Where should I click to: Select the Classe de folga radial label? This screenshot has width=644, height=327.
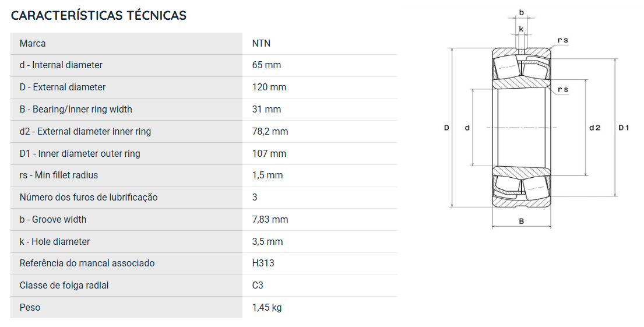pyautogui.click(x=64, y=286)
